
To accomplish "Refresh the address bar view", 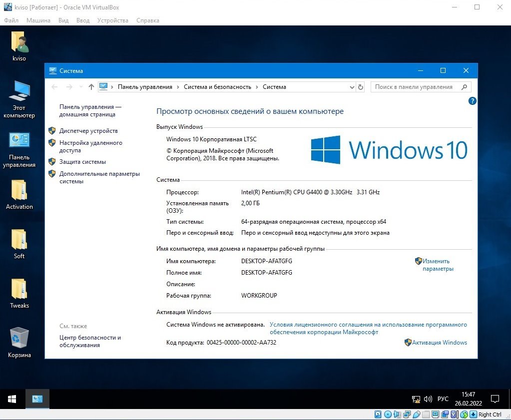I will tap(361, 87).
